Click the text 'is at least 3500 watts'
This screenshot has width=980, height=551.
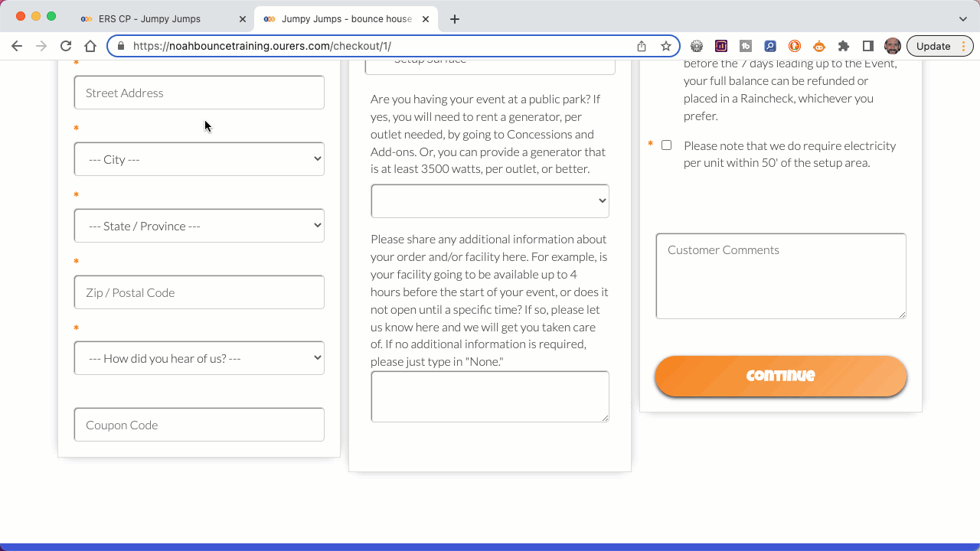427,168
